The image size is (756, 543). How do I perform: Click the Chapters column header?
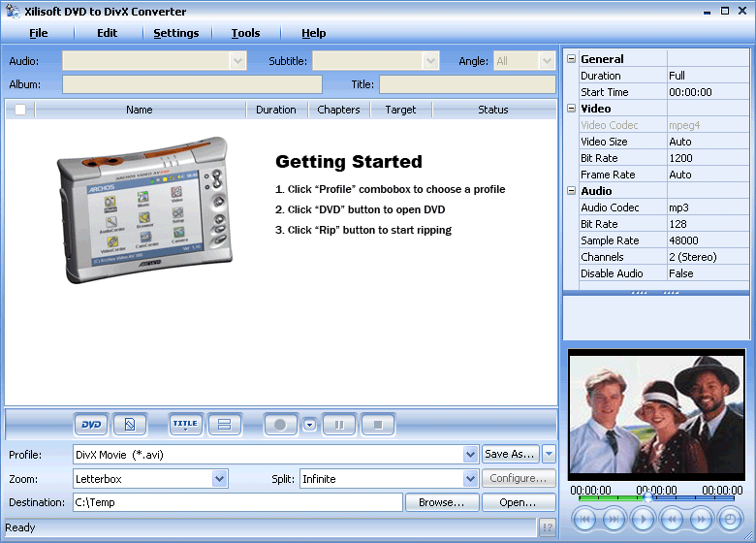click(x=338, y=110)
